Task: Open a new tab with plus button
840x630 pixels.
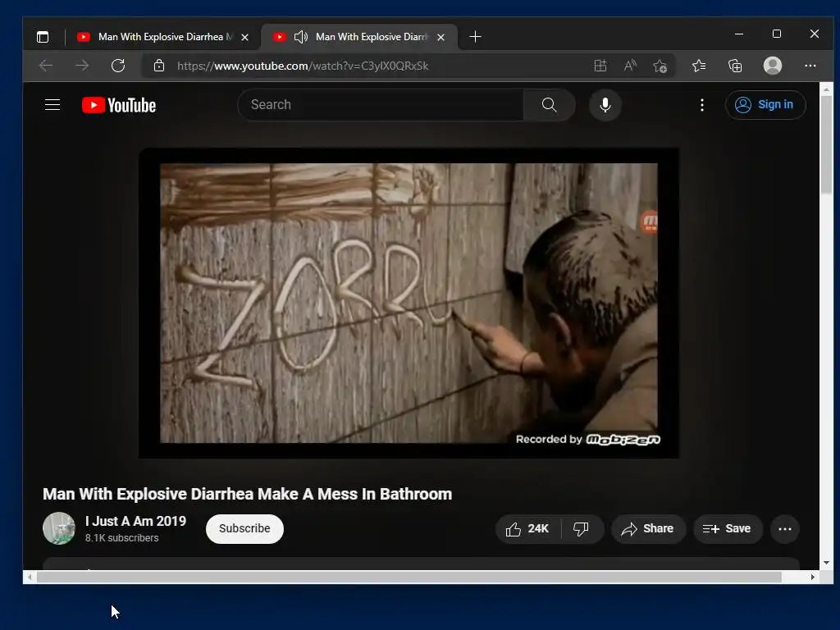Action: tap(475, 36)
